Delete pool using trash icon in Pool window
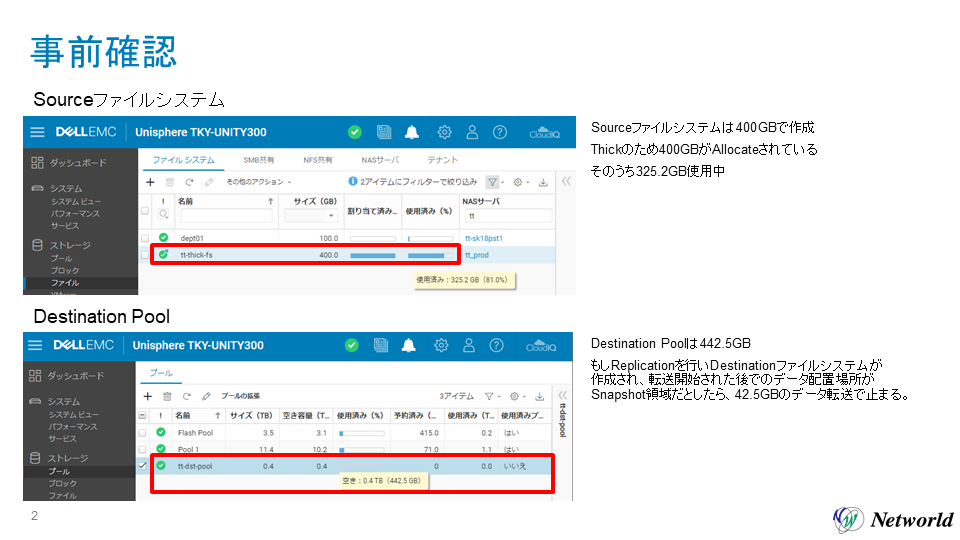Image resolution: width=960 pixels, height=540 pixels. point(167,396)
